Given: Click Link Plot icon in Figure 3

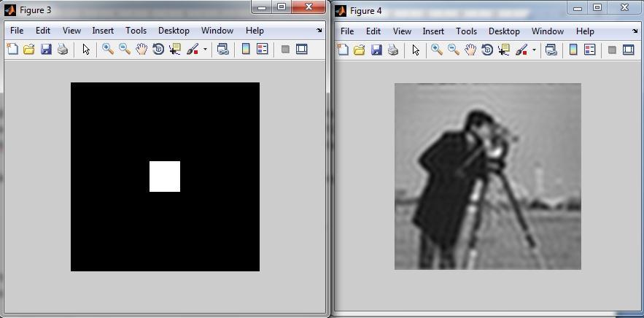Looking at the screenshot, I should tap(222, 50).
